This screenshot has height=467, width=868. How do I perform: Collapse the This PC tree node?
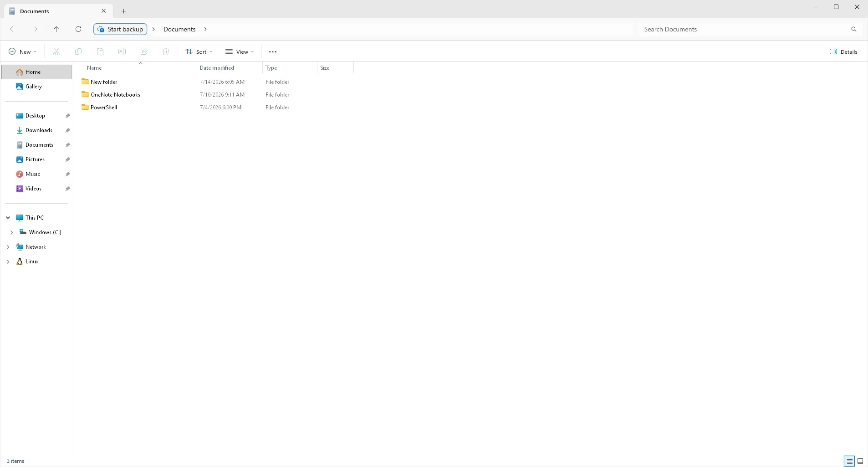pos(8,218)
